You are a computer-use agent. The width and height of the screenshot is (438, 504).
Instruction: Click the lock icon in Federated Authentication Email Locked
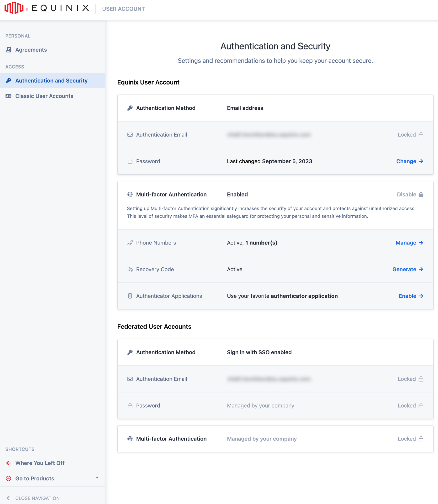[x=421, y=379]
